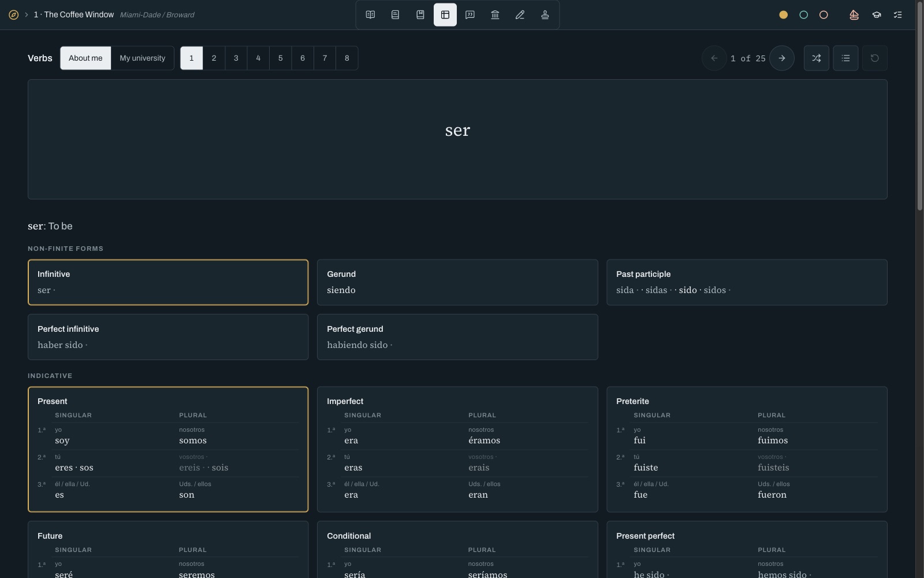Select set 1 tab
The width and height of the screenshot is (924, 578).
point(192,58)
